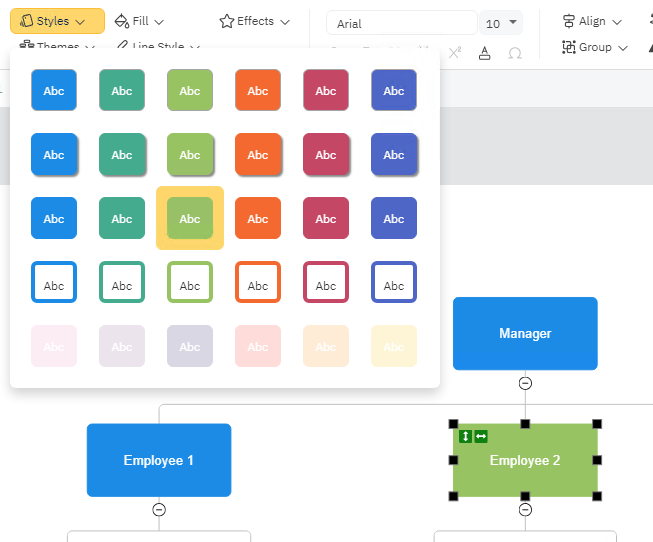Insert a symbol with the omega icon
This screenshot has height=542, width=653.
pyautogui.click(x=515, y=53)
